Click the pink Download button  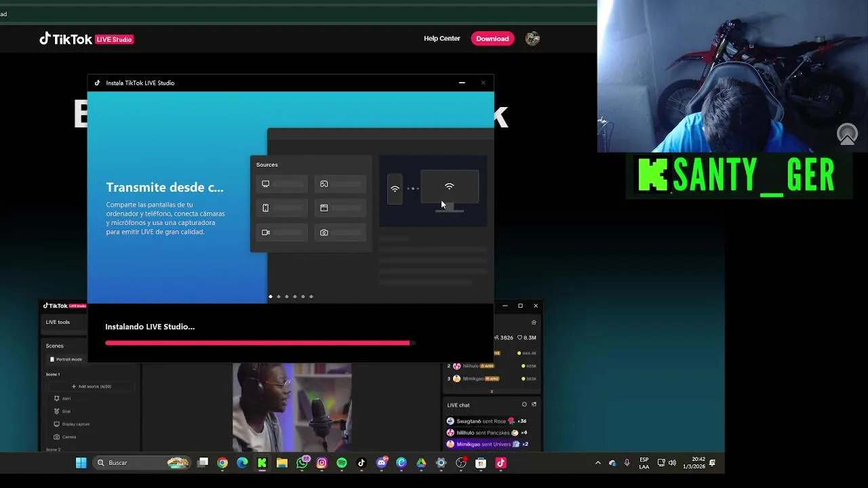[492, 39]
